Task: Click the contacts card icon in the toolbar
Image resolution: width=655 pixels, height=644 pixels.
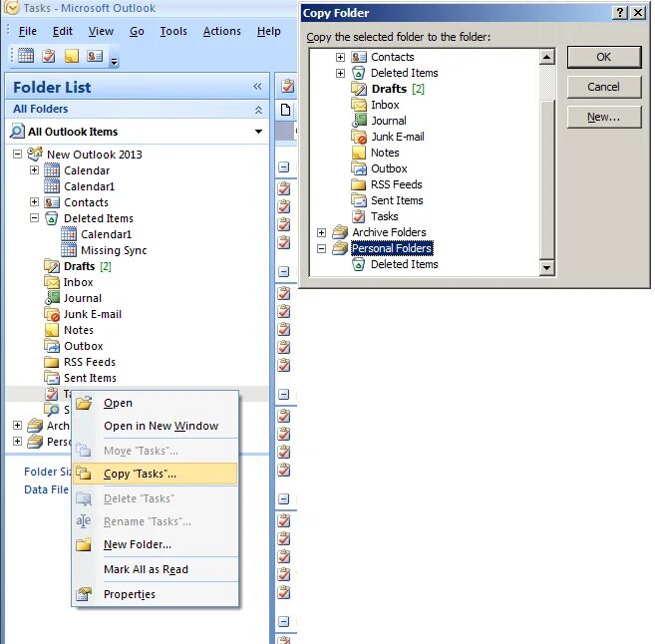Action: 95,55
